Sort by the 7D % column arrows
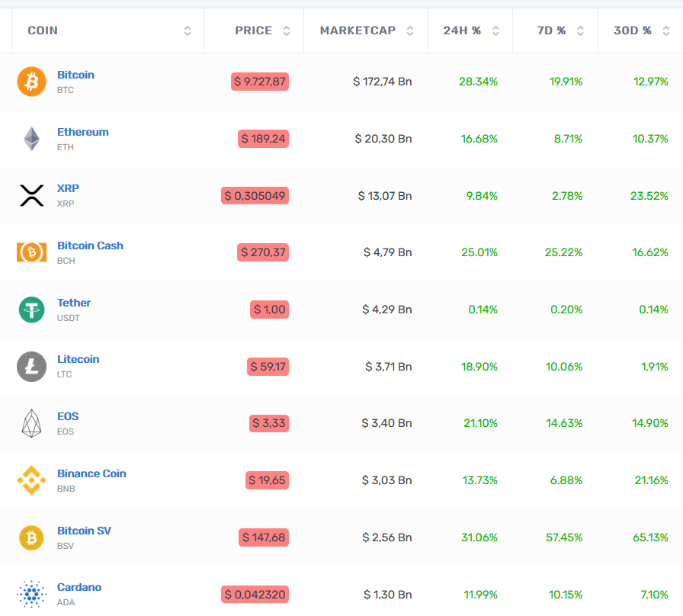Viewport: 683px width, 616px height. (x=580, y=31)
